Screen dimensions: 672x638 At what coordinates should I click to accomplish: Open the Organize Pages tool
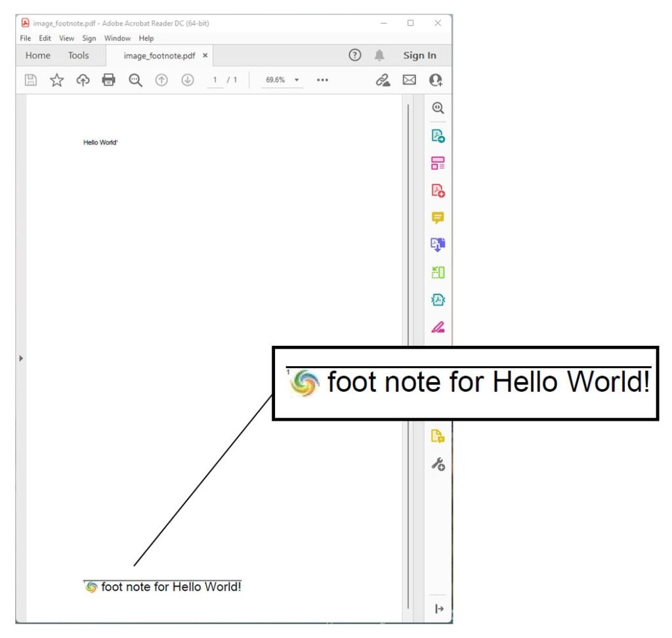click(x=438, y=163)
